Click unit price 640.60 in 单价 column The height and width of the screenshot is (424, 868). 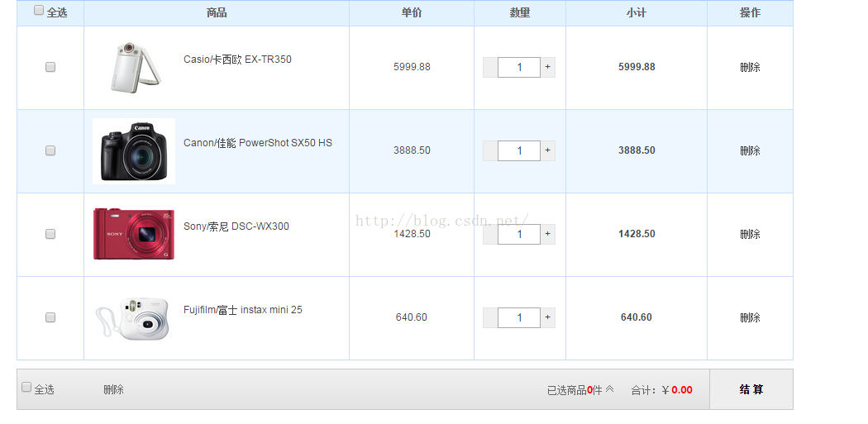click(412, 317)
